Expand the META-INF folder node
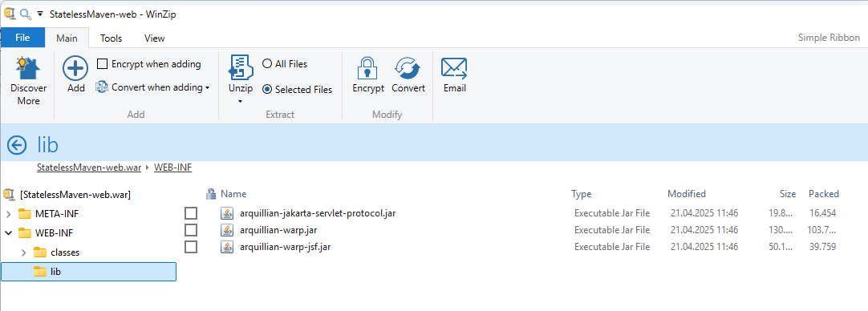 click(8, 214)
